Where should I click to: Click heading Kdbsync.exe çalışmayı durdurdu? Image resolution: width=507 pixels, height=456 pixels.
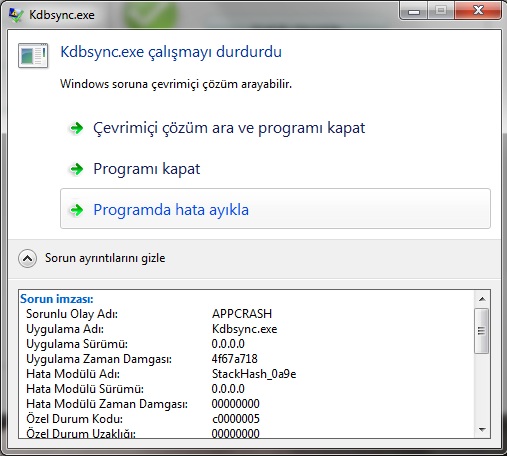click(171, 52)
